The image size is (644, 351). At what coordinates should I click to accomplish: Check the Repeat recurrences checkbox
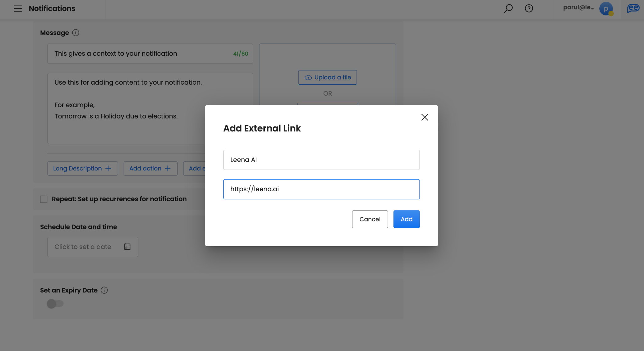[x=44, y=199]
